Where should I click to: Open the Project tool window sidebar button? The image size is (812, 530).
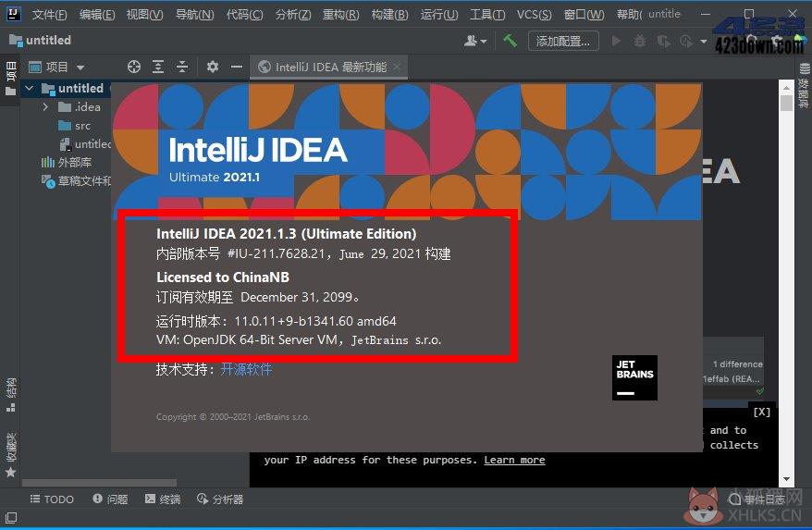(10, 79)
